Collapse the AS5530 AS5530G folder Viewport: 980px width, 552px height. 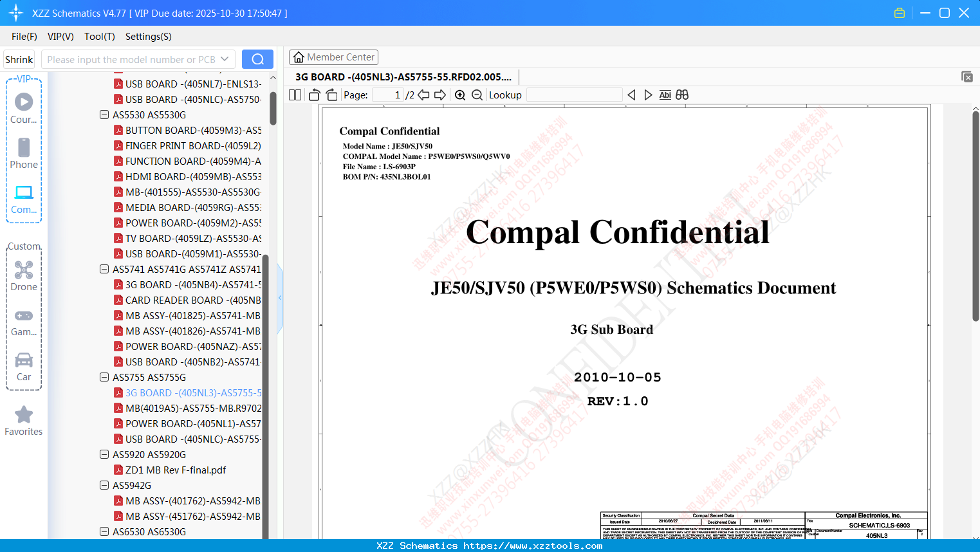(x=104, y=115)
